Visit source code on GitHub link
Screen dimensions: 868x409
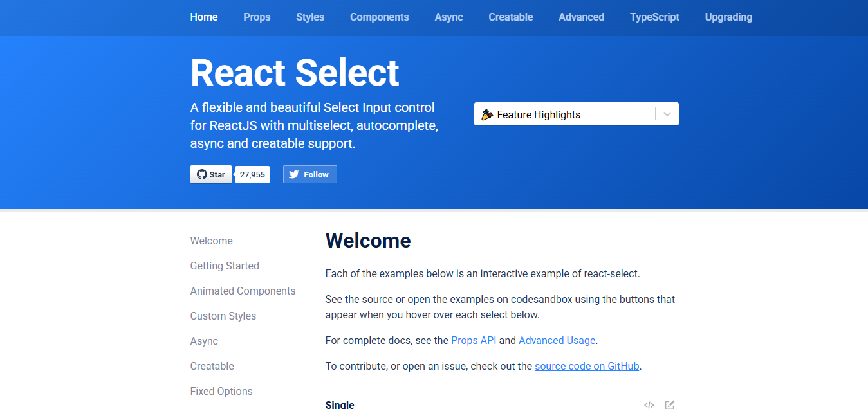click(587, 366)
